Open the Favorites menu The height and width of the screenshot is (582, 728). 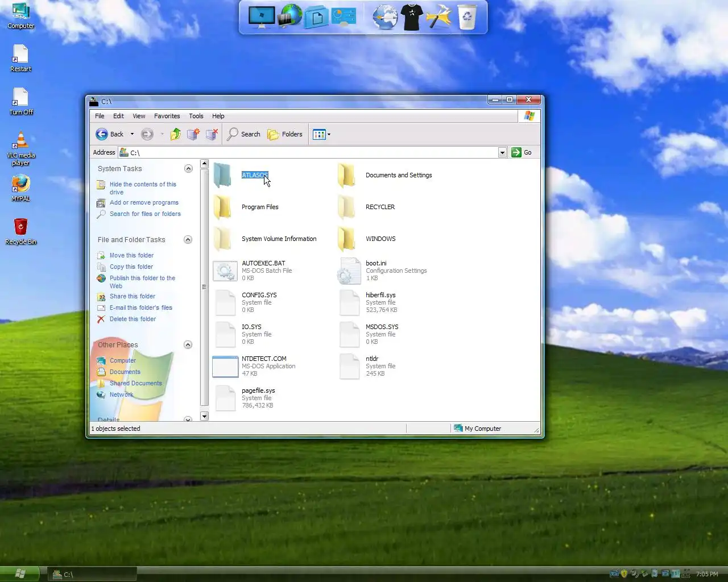[167, 116]
